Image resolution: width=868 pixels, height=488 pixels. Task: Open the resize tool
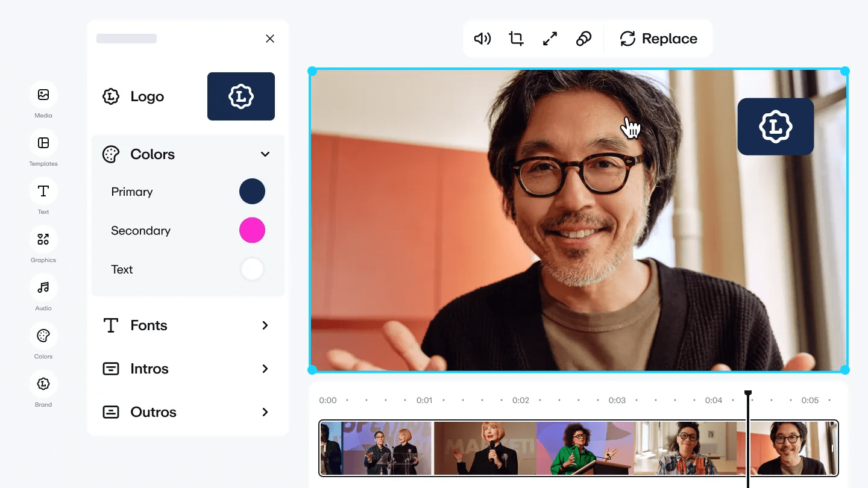point(550,39)
